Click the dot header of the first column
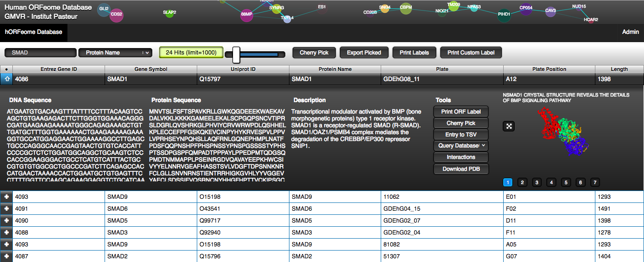644x262 pixels. click(x=6, y=69)
